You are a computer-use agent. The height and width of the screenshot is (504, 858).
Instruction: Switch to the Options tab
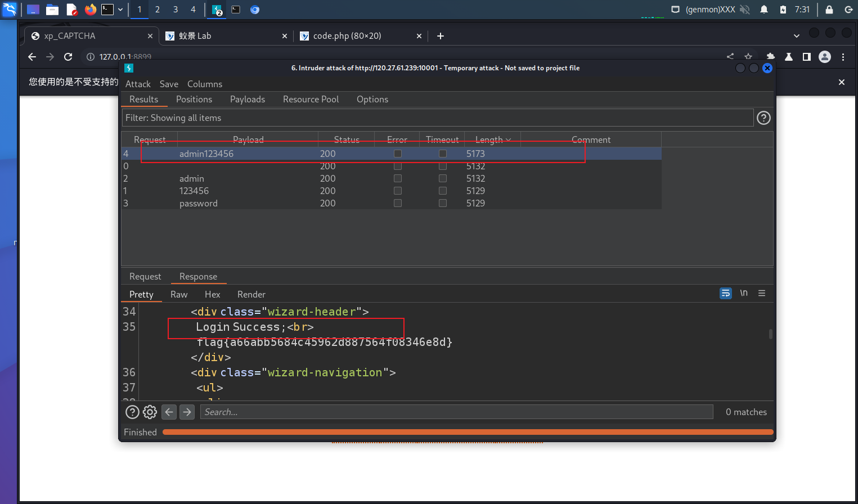372,99
